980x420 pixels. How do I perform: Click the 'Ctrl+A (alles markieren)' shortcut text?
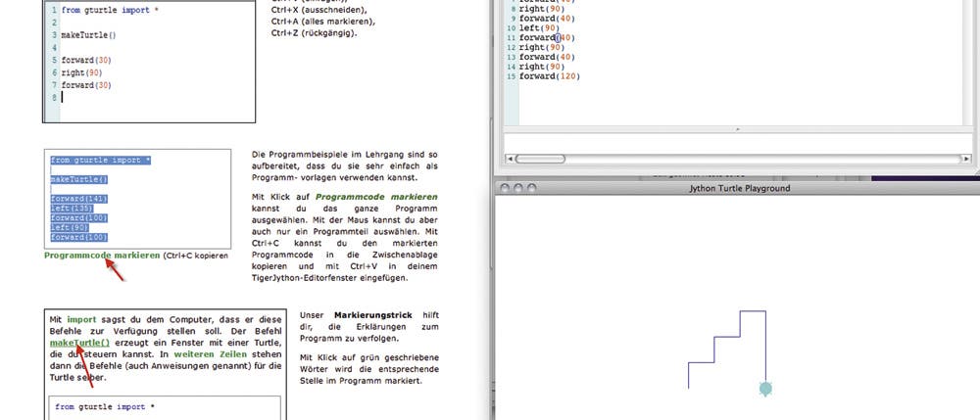tap(323, 22)
